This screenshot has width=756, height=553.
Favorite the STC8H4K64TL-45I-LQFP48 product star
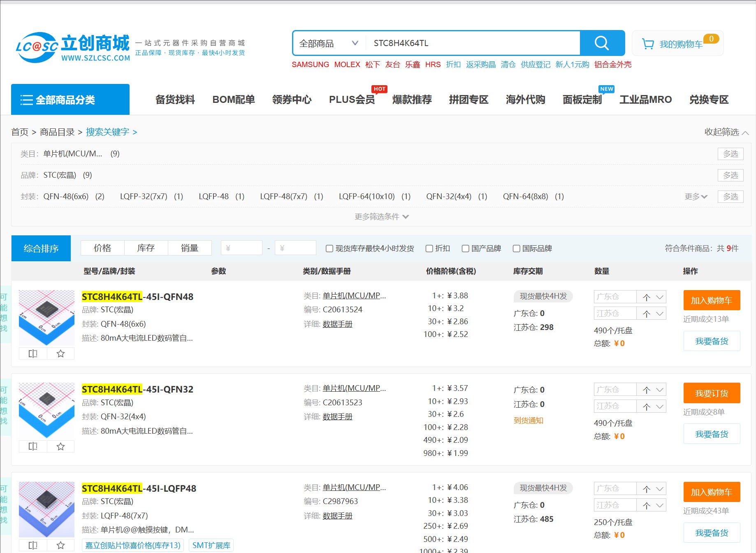(x=60, y=545)
